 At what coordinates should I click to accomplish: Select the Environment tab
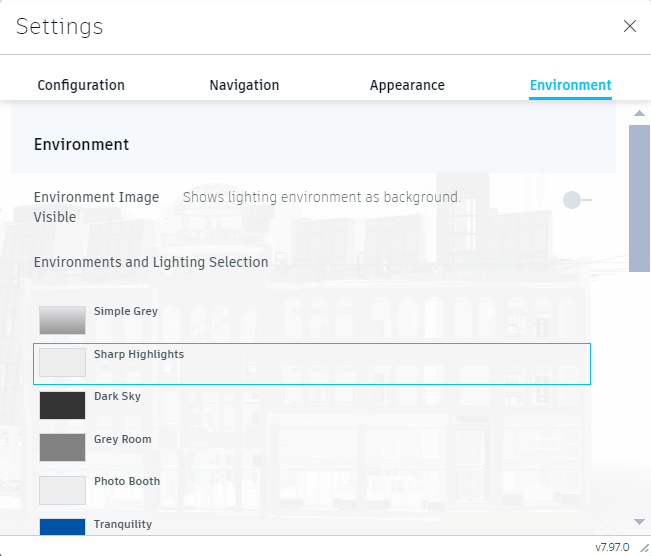click(570, 85)
